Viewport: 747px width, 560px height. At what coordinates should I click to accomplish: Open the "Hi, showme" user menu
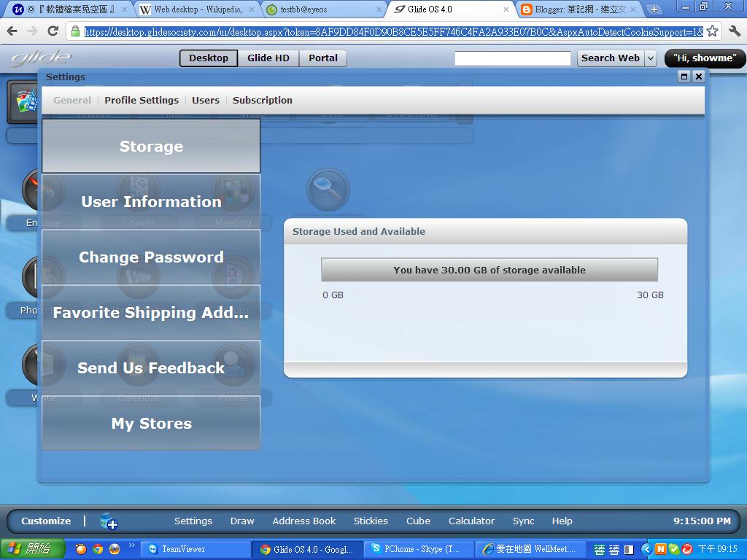pyautogui.click(x=705, y=58)
